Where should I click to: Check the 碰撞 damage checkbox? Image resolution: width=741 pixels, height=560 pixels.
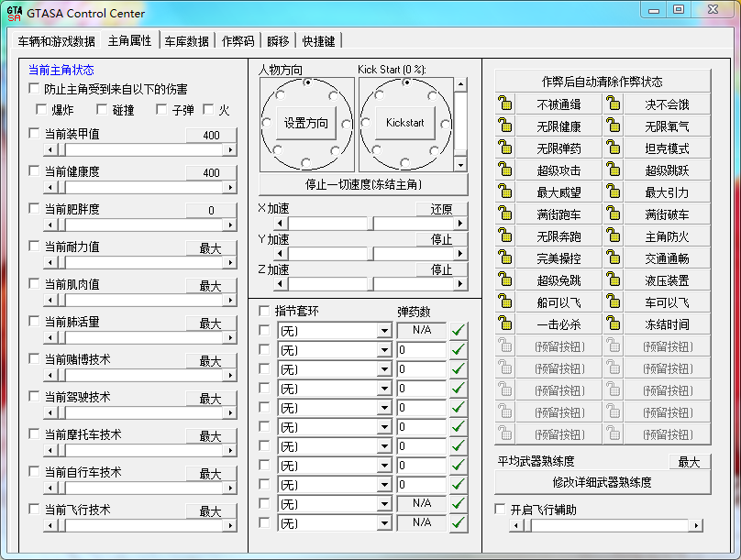coord(102,110)
